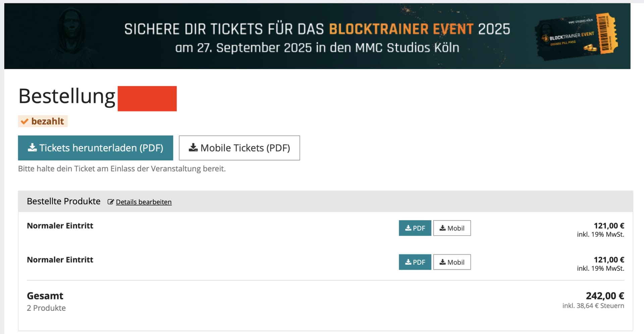Click the edit pencil icon beside Details bearbeiten

click(110, 202)
